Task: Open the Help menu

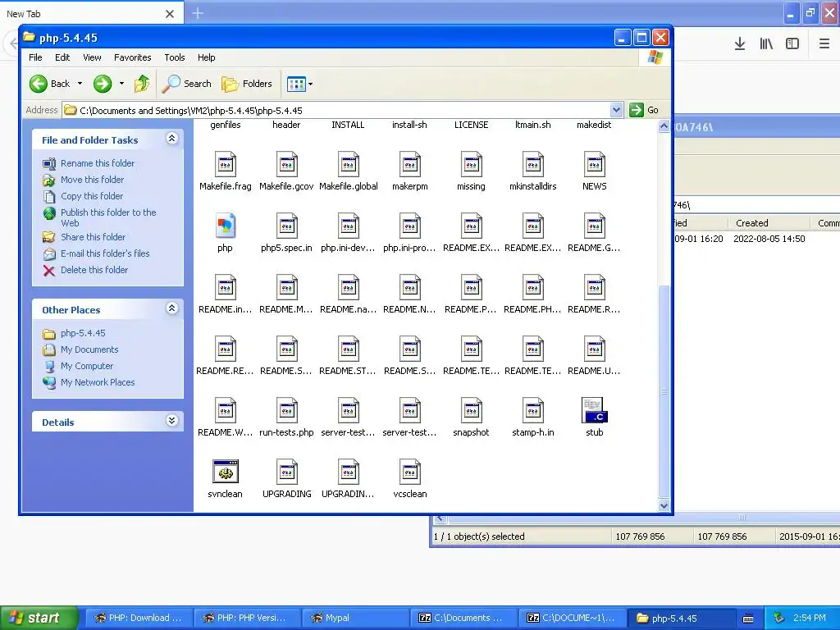Action: click(206, 57)
